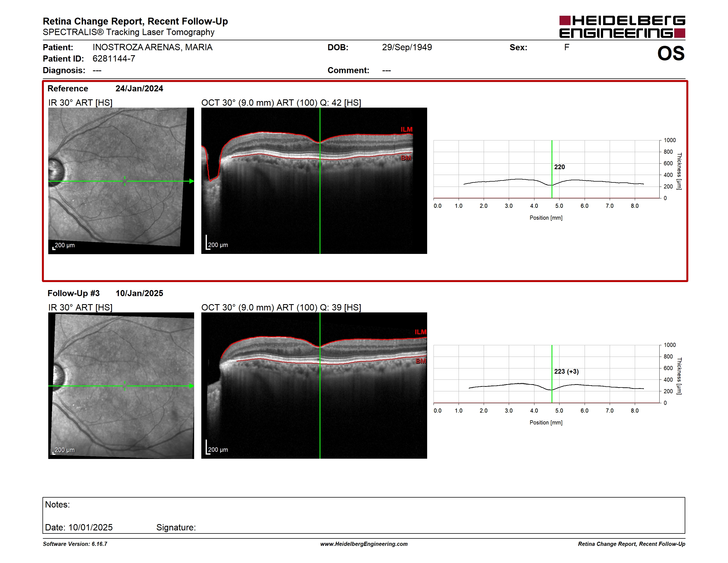
Task: Click the thickness value 223 (+3)
Action: (566, 371)
